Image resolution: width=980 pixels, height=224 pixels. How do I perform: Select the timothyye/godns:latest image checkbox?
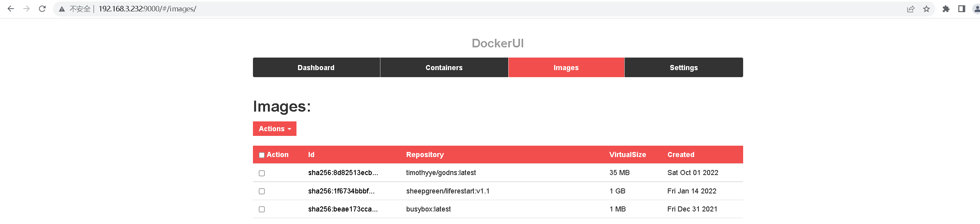(262, 173)
